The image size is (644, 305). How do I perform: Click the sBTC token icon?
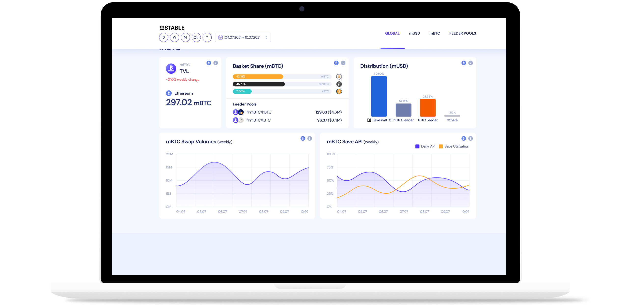pyautogui.click(x=339, y=92)
